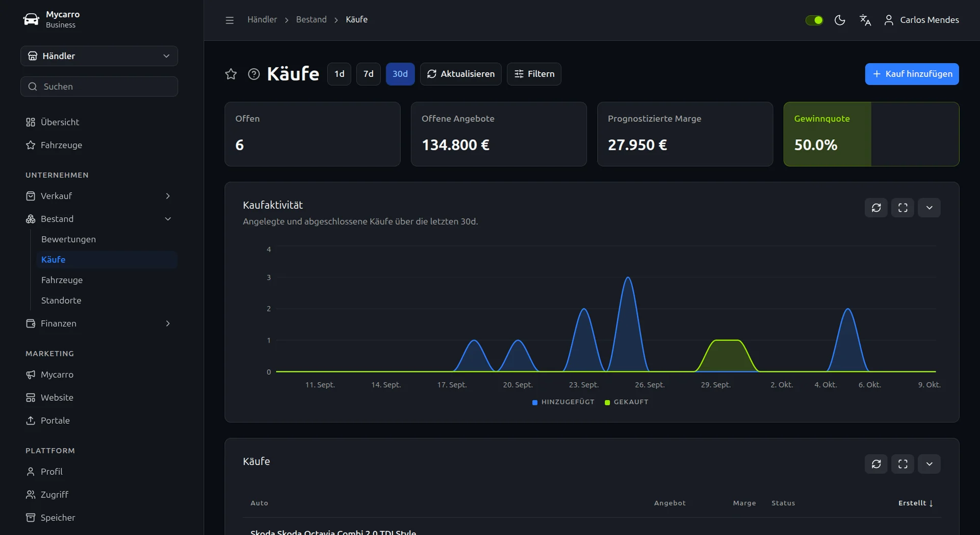Toggle HINZUGEFÜGT series in legend
This screenshot has width=980, height=535.
coord(563,402)
